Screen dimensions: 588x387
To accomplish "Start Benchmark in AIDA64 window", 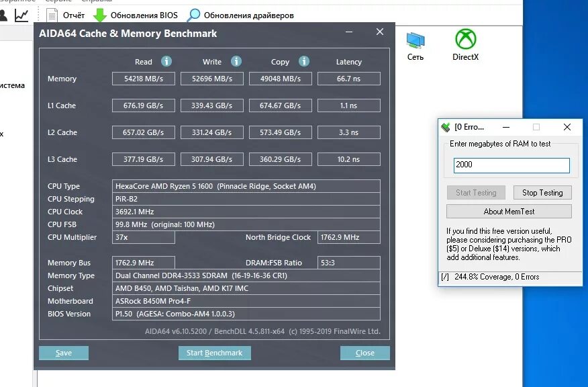I will tap(215, 353).
